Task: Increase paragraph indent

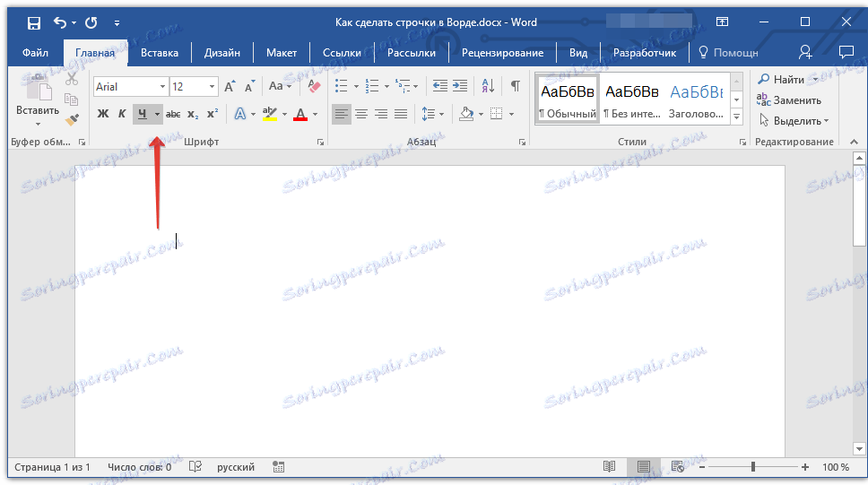Action: tap(460, 86)
